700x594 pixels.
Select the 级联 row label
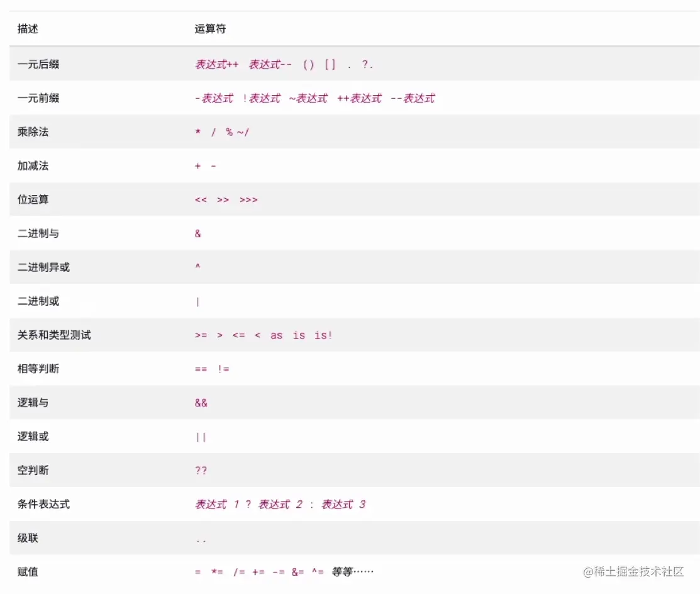pyautogui.click(x=28, y=538)
